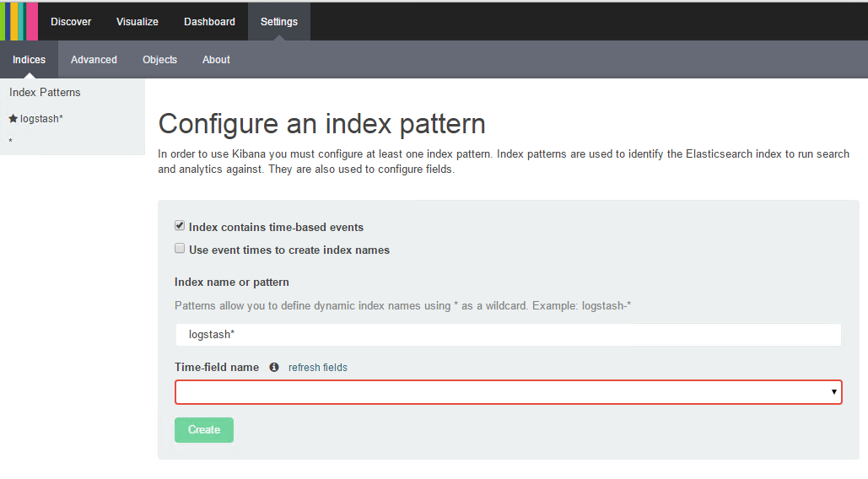
Task: Open the Time-field name dropdown
Action: click(508, 392)
